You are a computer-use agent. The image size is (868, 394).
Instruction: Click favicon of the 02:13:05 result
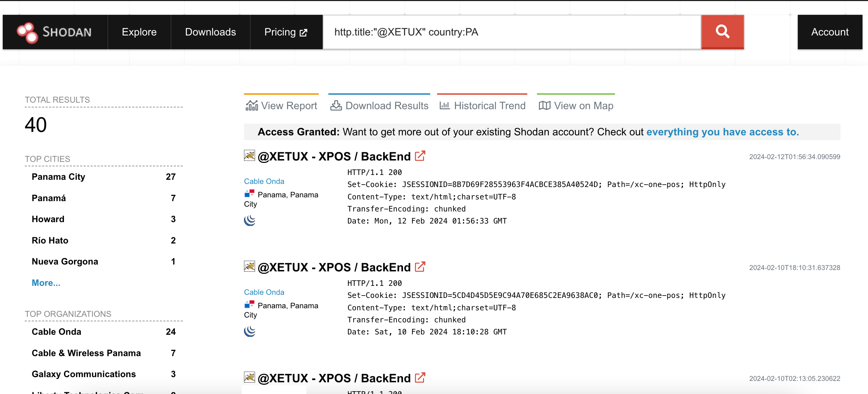(250, 377)
